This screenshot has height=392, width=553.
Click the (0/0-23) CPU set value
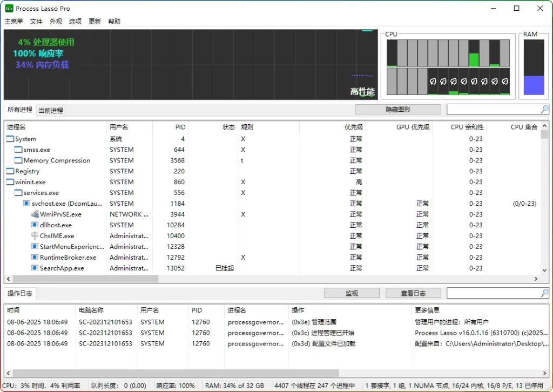pyautogui.click(x=524, y=204)
